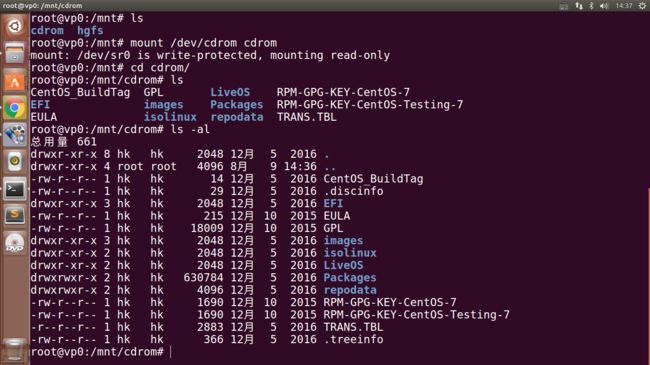The image size is (650, 365).
Task: Open the Files manager in the dock
Action: (15, 53)
